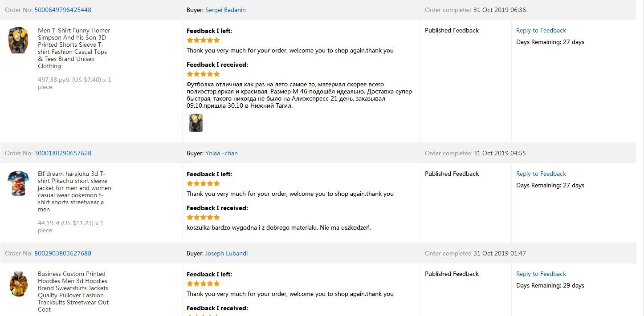Click star rating left for Joseph Lubandi
The width and height of the screenshot is (644, 316).
(203, 284)
